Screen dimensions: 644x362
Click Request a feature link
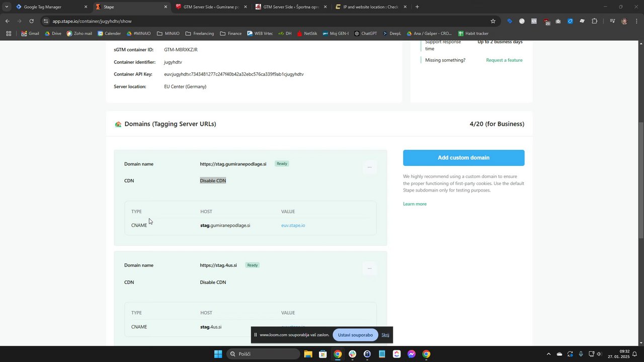pyautogui.click(x=504, y=60)
